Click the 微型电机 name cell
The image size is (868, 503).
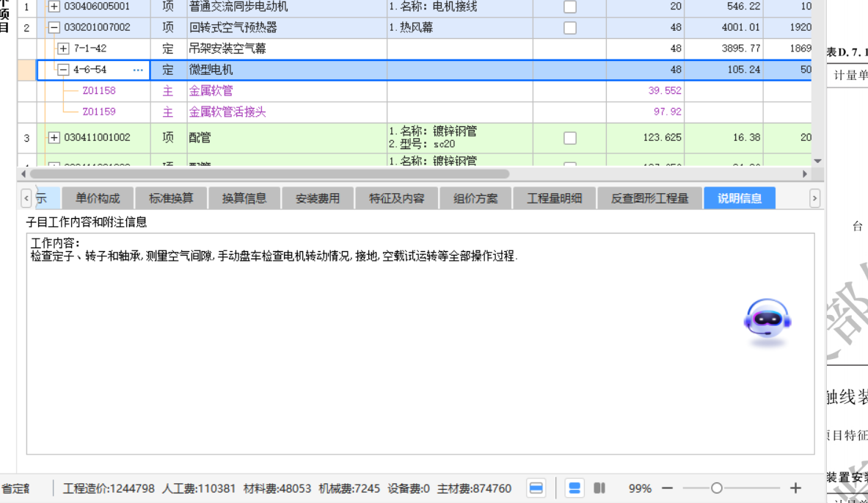[x=287, y=70]
